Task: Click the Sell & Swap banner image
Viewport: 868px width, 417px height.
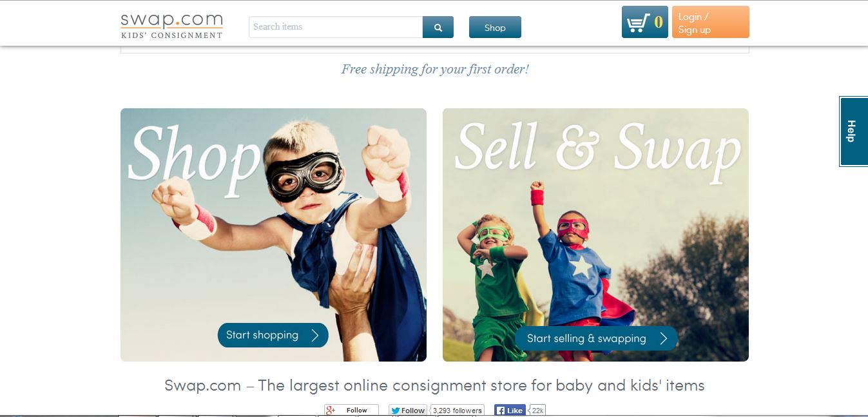Action: (595, 235)
